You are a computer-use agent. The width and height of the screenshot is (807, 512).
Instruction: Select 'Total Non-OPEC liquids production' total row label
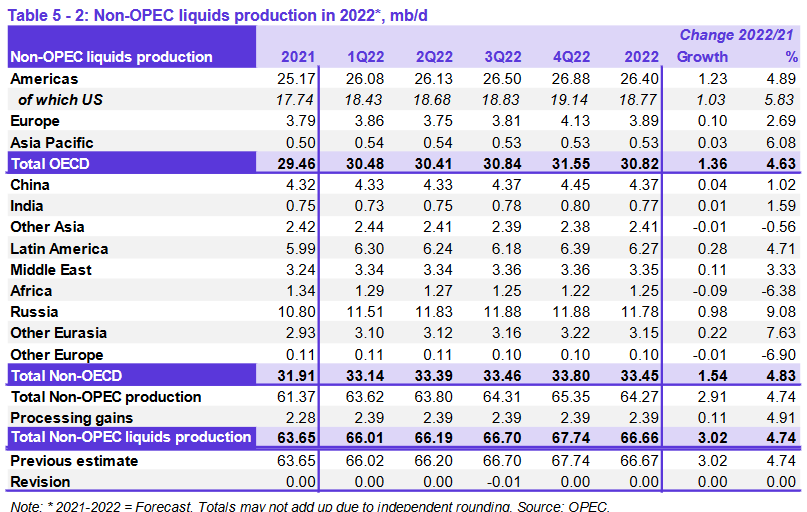[130, 437]
